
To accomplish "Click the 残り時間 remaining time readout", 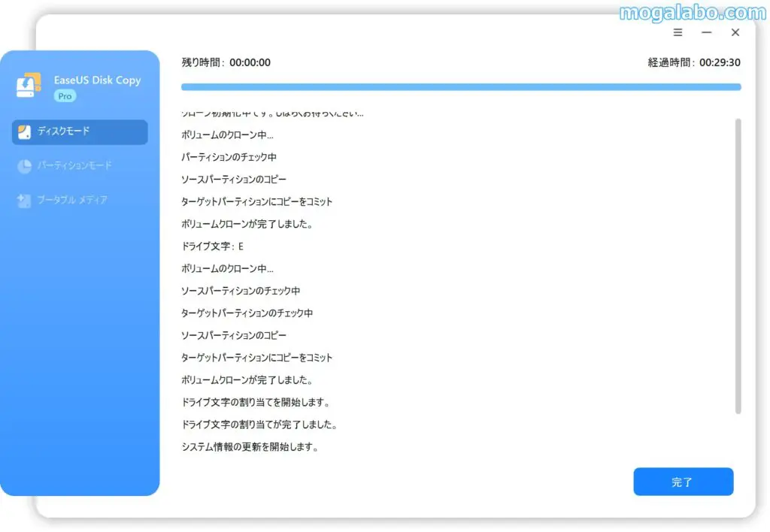I will tap(226, 63).
